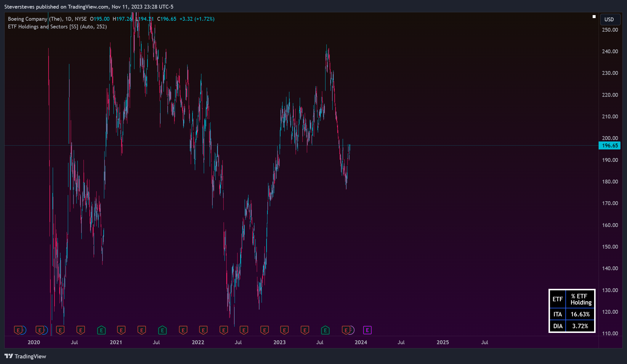Click the small white square beside USD

[x=594, y=17]
